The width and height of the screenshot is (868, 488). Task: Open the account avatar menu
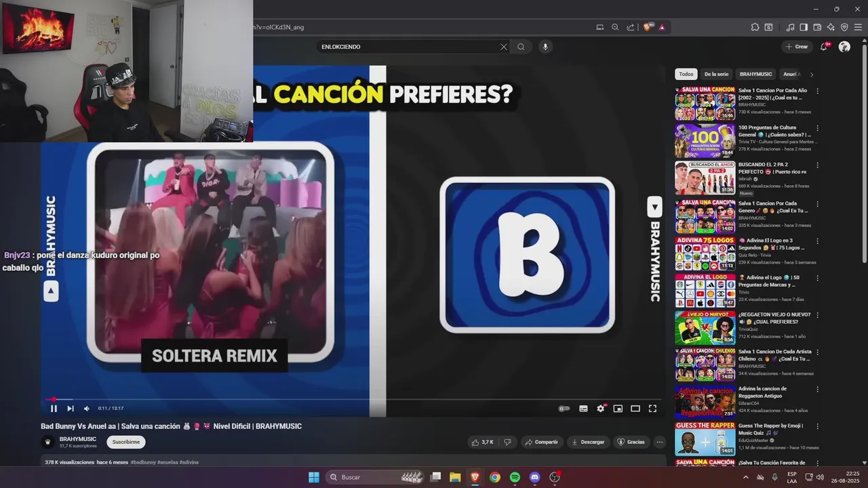[x=844, y=47]
